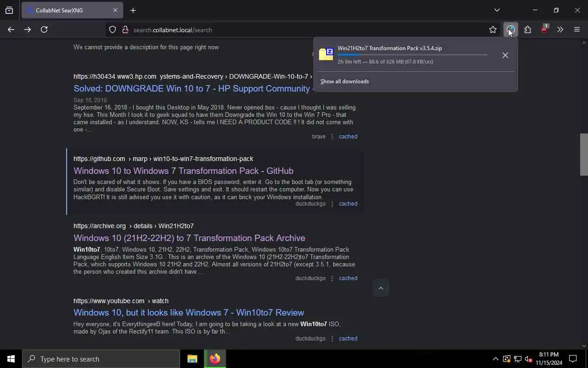
Task: Click the youtube.com watch URL text
Action: pyautogui.click(x=121, y=301)
